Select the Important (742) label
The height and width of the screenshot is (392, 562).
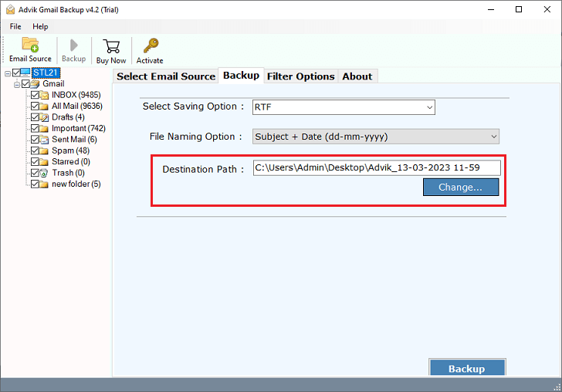(x=79, y=128)
